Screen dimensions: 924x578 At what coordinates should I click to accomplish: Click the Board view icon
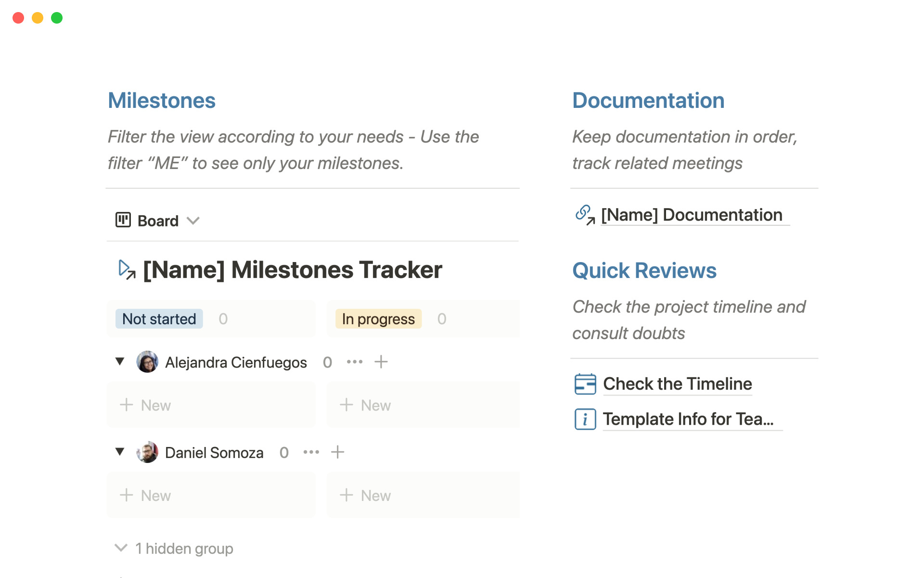[123, 220]
